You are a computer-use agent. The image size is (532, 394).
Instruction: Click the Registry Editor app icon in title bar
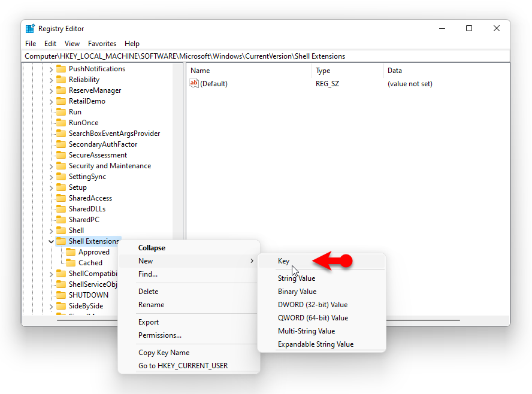[x=30, y=29]
